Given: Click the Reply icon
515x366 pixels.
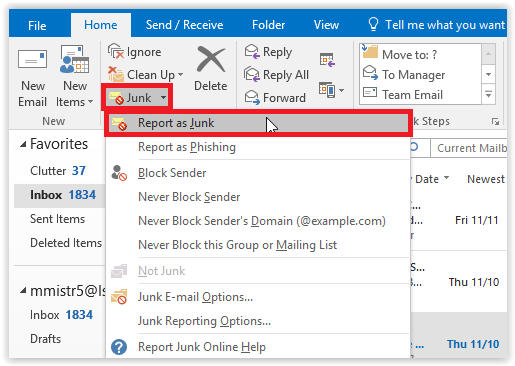Looking at the screenshot, I should pos(252,52).
